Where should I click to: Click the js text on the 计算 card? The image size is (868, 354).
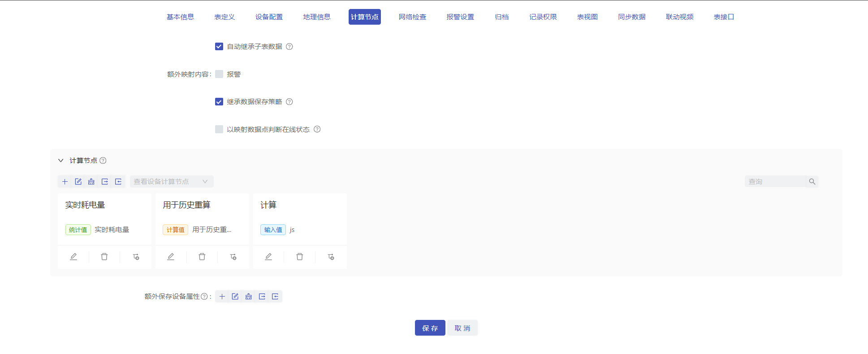coord(292,230)
